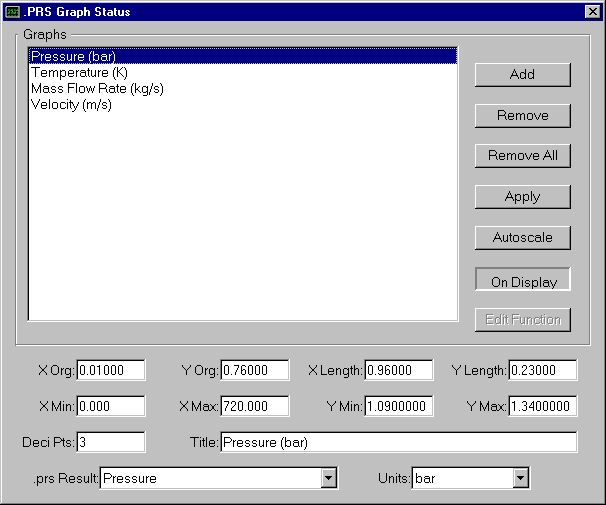Click the Y Max input field

[x=543, y=406]
